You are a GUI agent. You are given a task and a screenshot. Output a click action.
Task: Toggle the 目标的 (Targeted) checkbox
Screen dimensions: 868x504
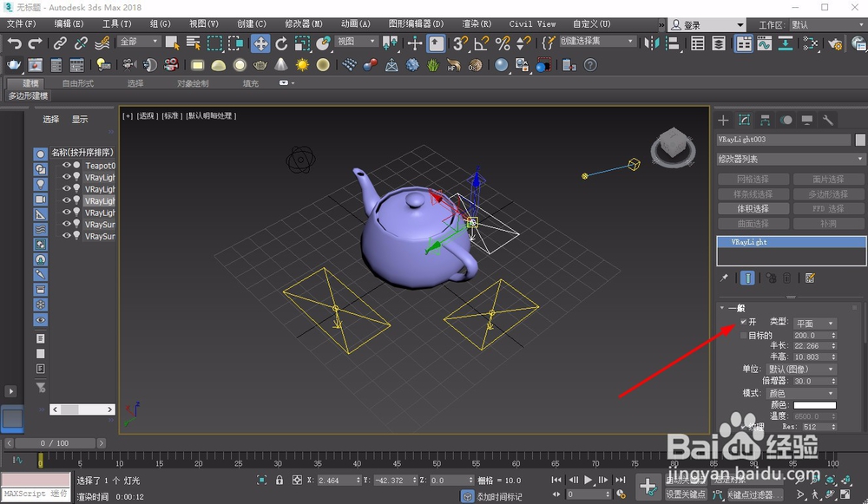(744, 335)
